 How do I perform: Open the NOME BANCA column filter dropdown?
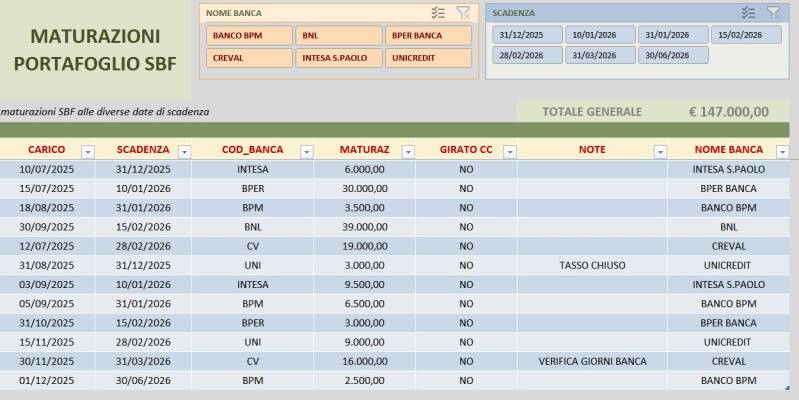pyautogui.click(x=782, y=151)
